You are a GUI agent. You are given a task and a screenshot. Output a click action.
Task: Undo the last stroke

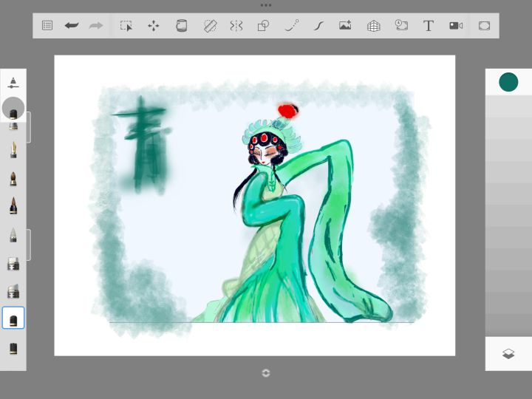coord(72,25)
